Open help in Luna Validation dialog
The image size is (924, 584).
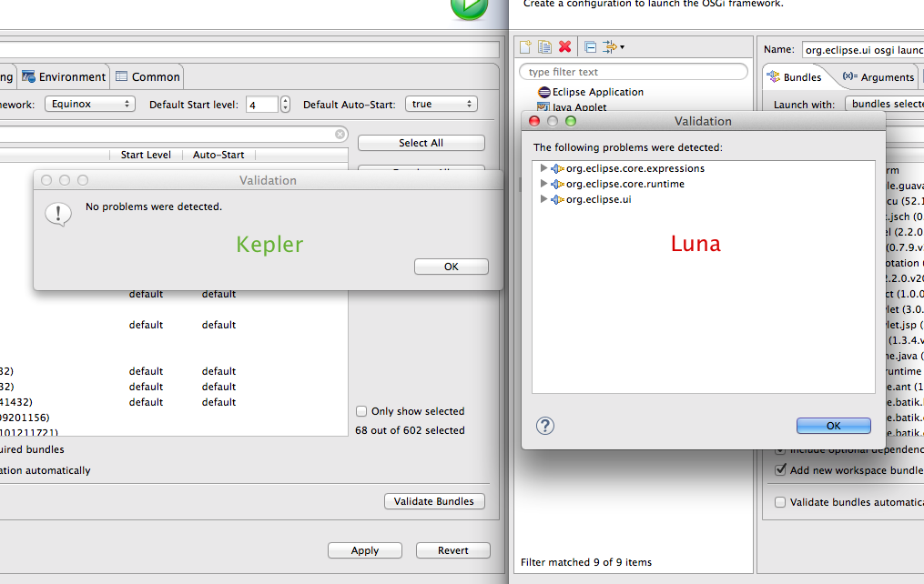click(x=545, y=426)
